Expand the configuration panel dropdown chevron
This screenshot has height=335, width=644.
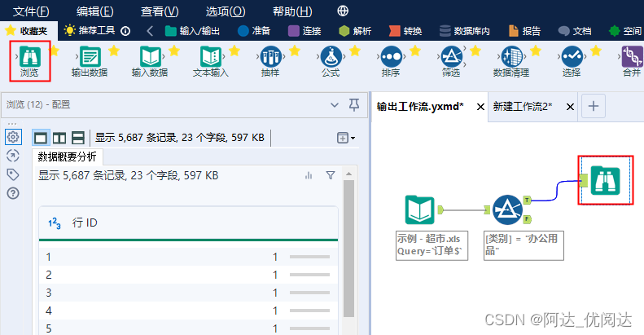coord(335,105)
